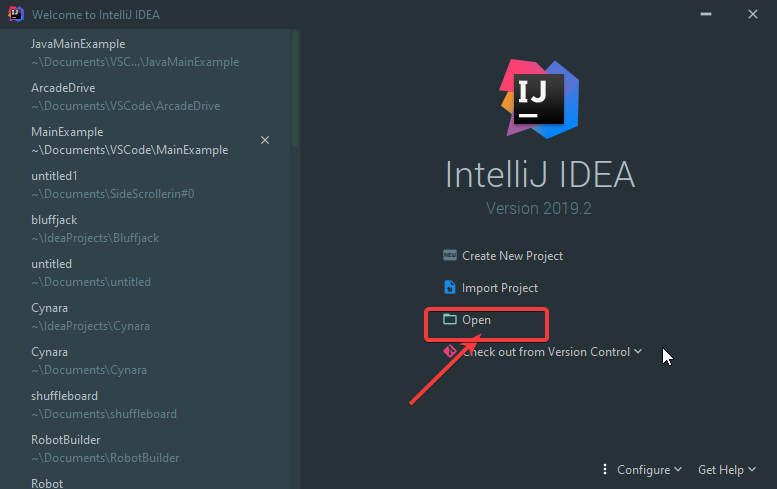Choose Import Project
The width and height of the screenshot is (777, 489).
(x=491, y=287)
